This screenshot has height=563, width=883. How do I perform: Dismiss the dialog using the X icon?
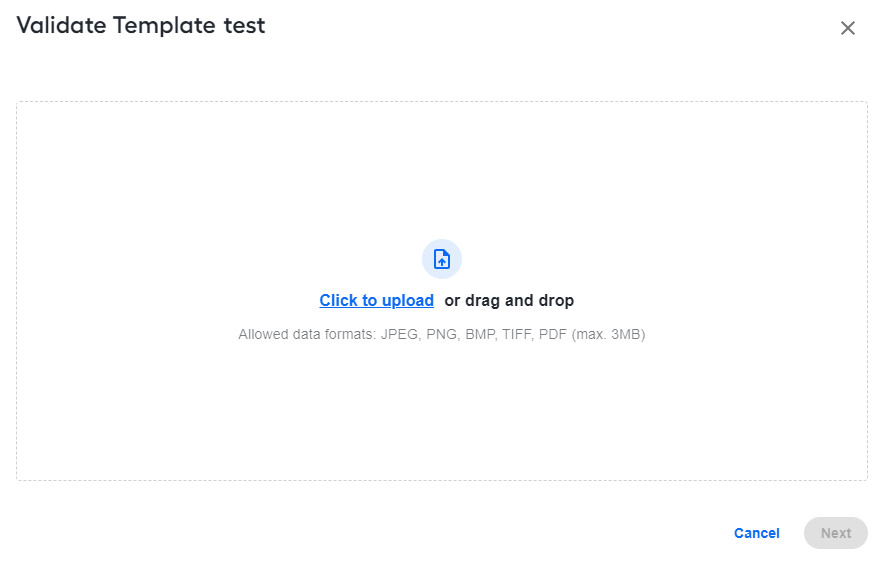(x=848, y=28)
